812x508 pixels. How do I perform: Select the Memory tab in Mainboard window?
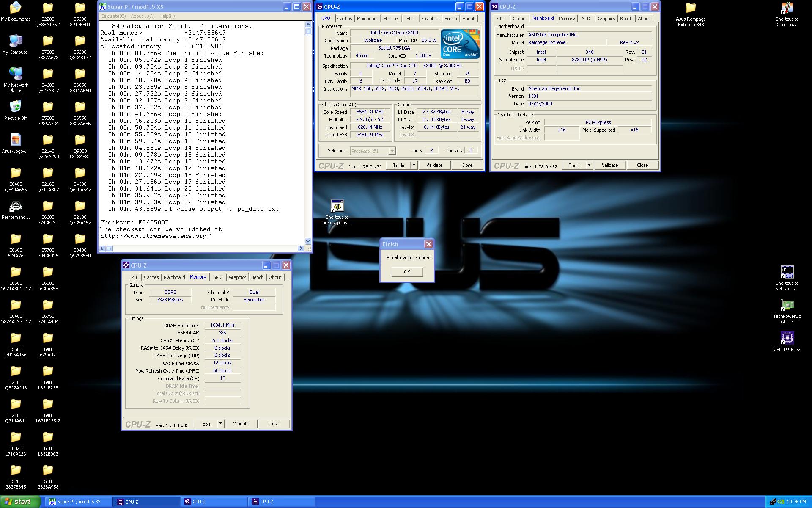(566, 19)
